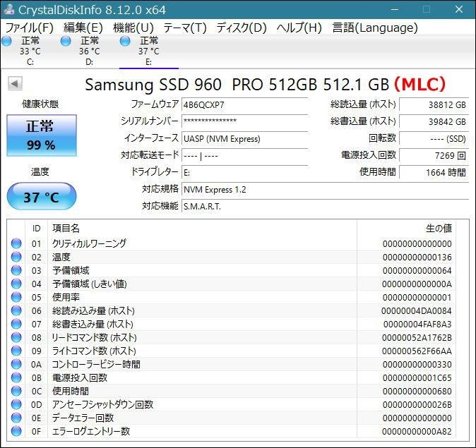Image resolution: width=476 pixels, height=448 pixels.
Task: Click status orb of attribute 05 使用率
Action: [x=16, y=297]
